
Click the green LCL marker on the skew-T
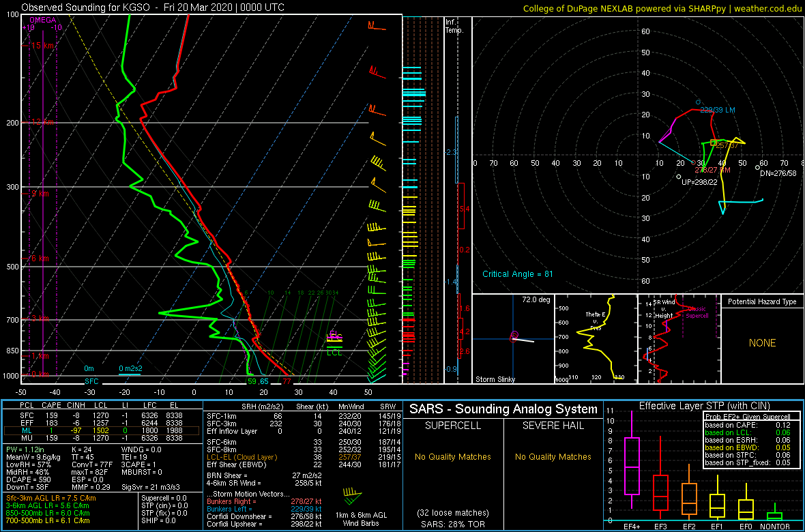tap(335, 352)
